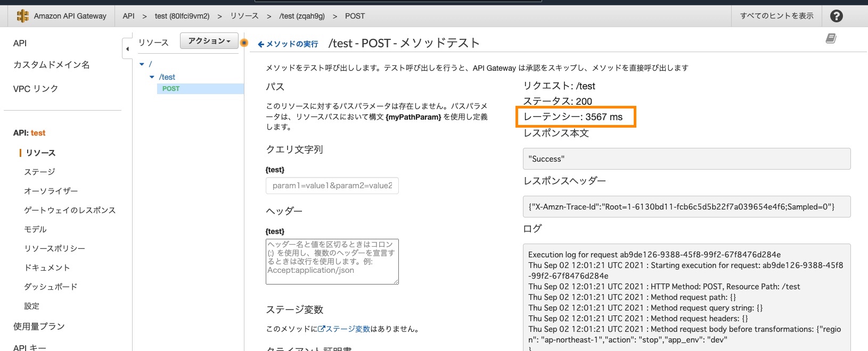Select ドキュメント in the sidebar
This screenshot has height=351, width=868.
[x=47, y=268]
